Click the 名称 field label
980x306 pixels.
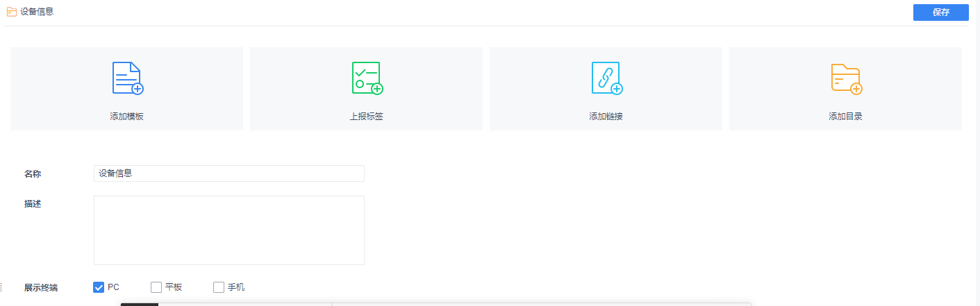33,174
